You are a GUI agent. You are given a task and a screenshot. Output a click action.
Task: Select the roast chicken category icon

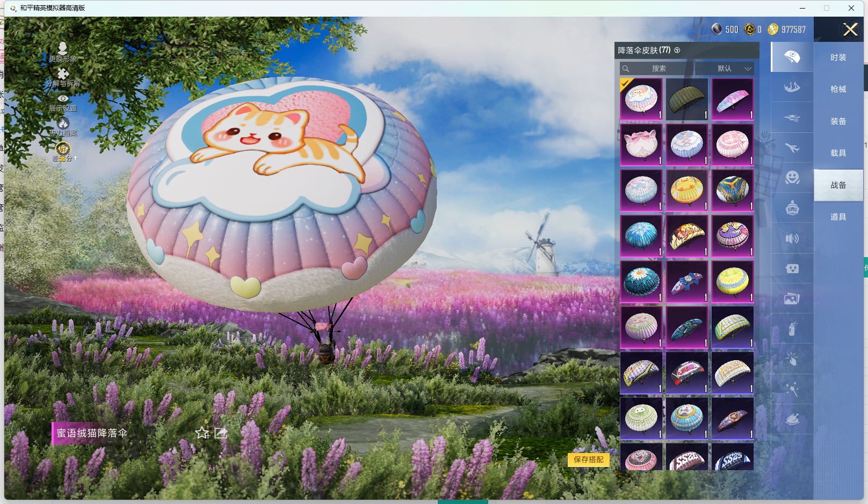point(792,419)
